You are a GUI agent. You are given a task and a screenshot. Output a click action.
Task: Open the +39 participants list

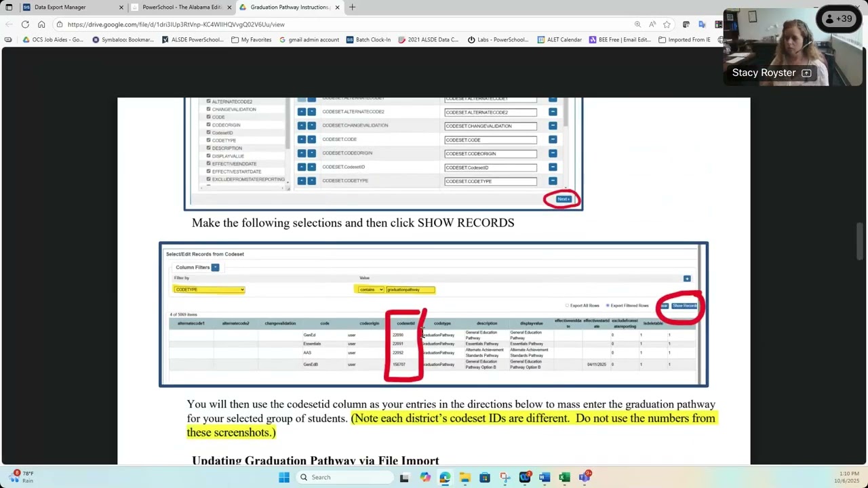(x=840, y=19)
